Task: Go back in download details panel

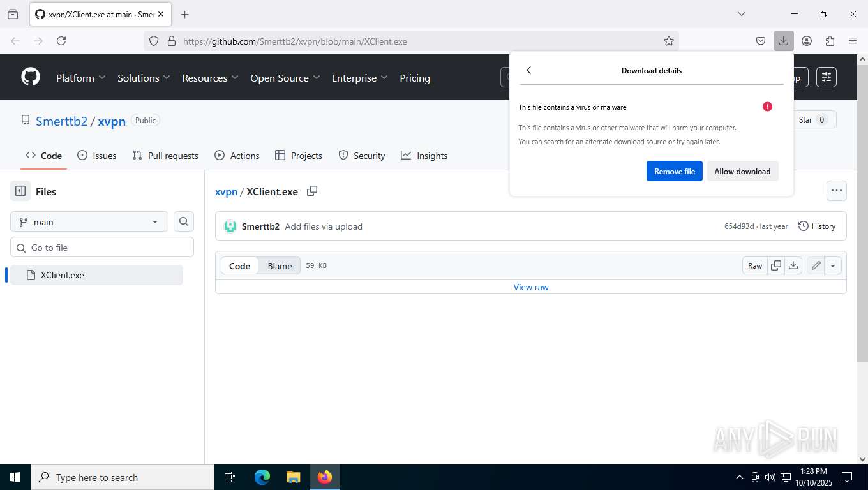Action: (x=528, y=70)
